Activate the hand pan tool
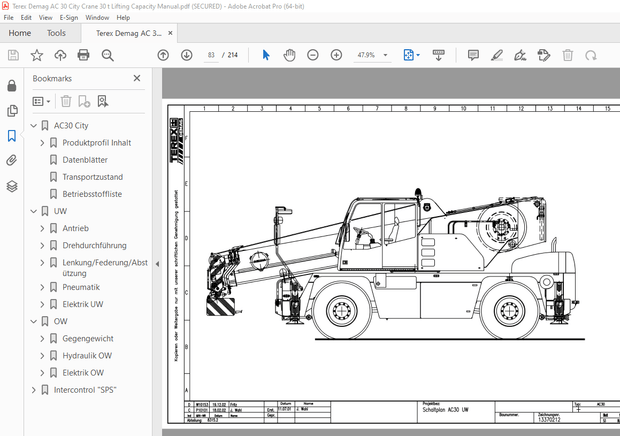620x436 pixels. (289, 55)
